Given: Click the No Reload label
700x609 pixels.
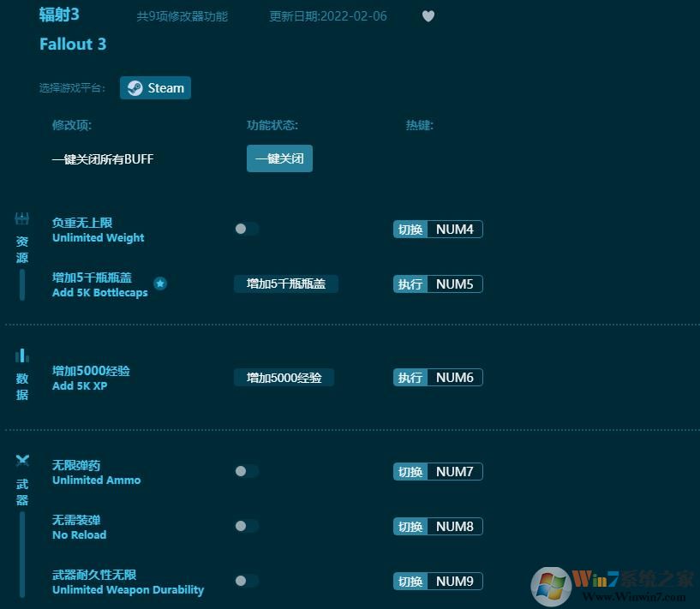Looking at the screenshot, I should point(80,535).
